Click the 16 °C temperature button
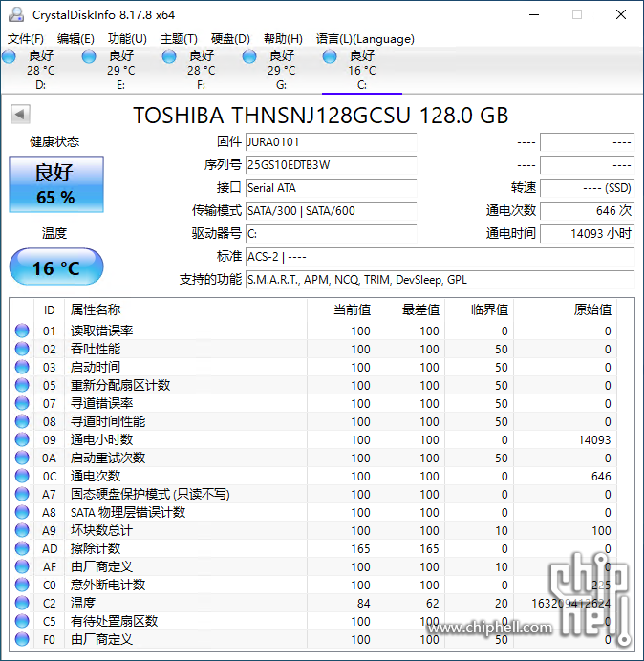This screenshot has height=661, width=644. tap(56, 267)
